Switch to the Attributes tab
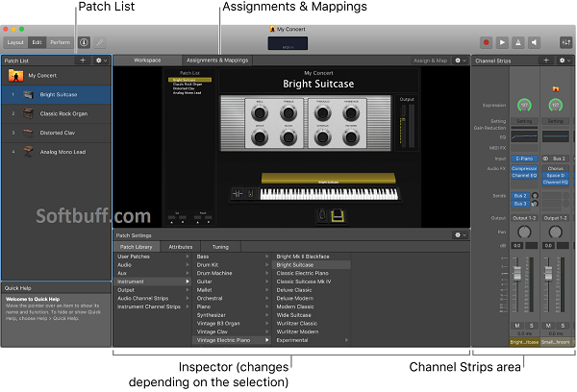 point(181,247)
